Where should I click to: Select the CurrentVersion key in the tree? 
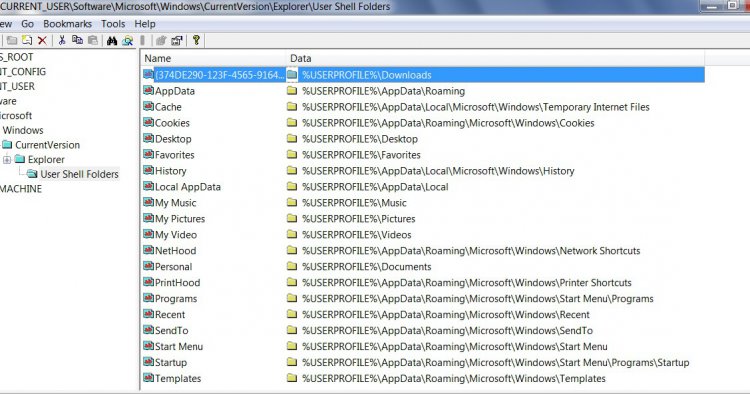(x=47, y=145)
